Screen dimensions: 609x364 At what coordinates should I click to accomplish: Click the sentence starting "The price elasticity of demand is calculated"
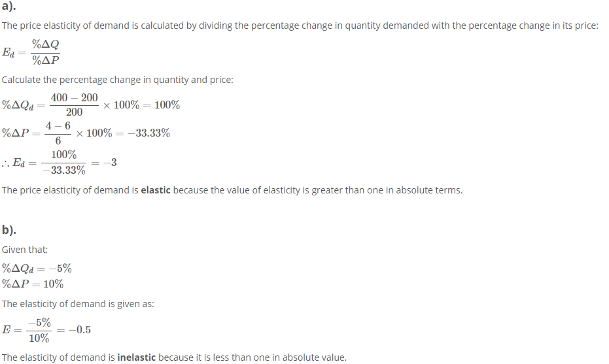[300, 25]
